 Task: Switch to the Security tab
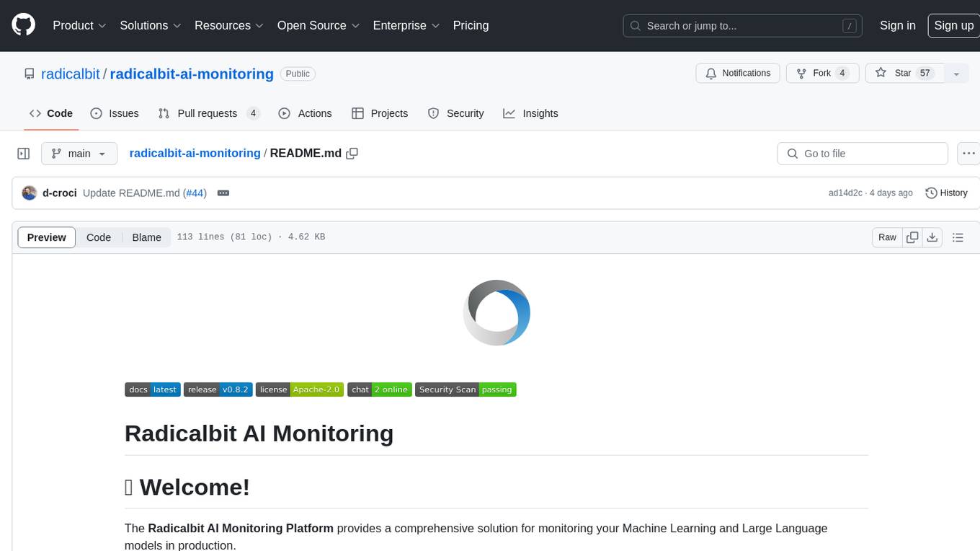456,113
